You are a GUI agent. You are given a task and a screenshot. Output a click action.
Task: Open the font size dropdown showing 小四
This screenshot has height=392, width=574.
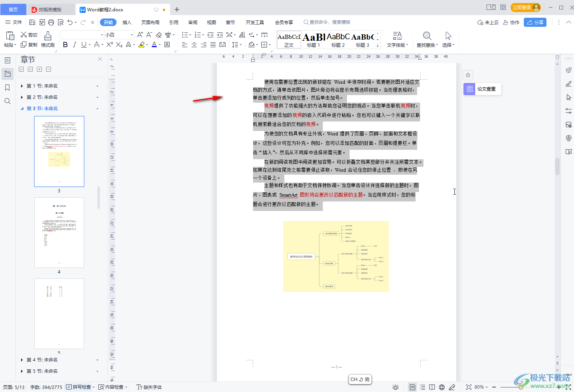[132, 35]
